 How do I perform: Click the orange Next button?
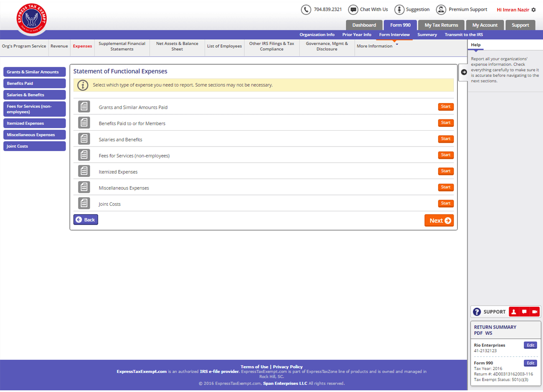click(439, 220)
